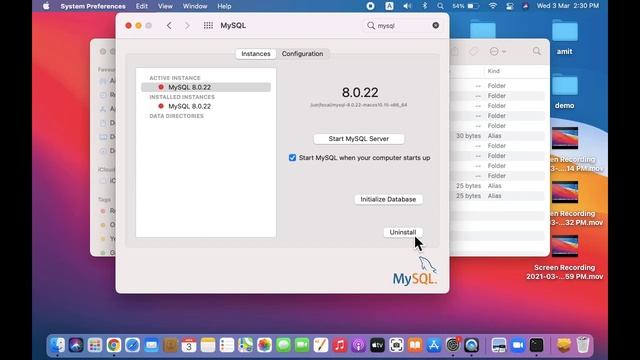
Task: Open Apple TV app from the Dock
Action: 377,345
